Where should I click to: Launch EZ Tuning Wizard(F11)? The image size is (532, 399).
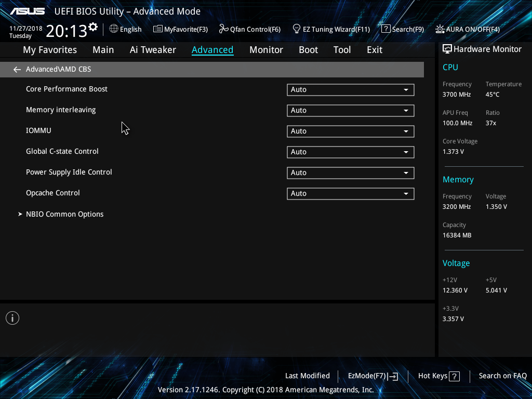pos(331,29)
